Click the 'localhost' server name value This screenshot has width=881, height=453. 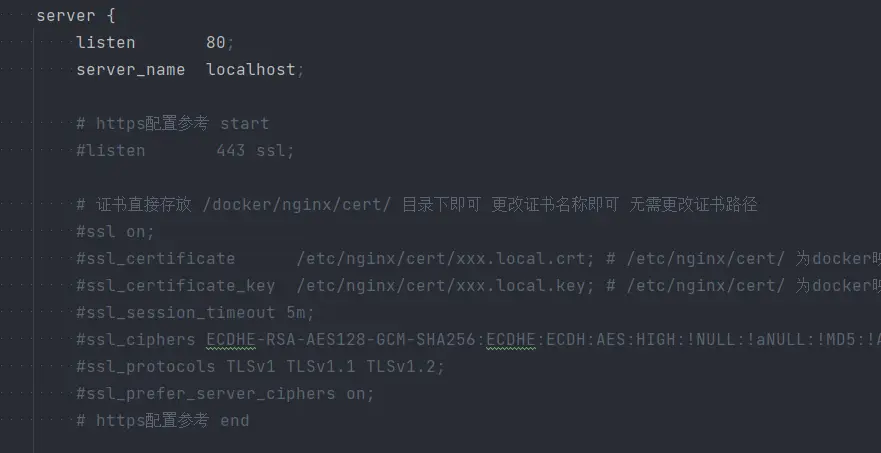pos(251,70)
